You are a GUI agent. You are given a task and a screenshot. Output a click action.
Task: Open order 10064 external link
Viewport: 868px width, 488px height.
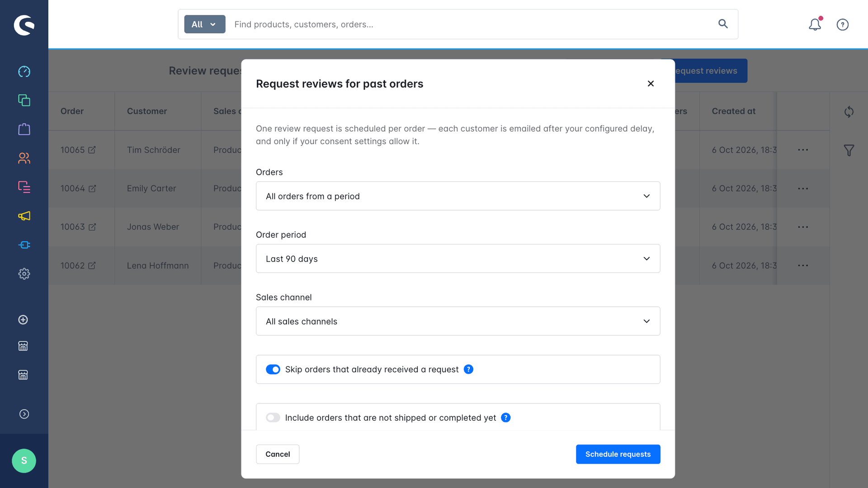pyautogui.click(x=92, y=188)
